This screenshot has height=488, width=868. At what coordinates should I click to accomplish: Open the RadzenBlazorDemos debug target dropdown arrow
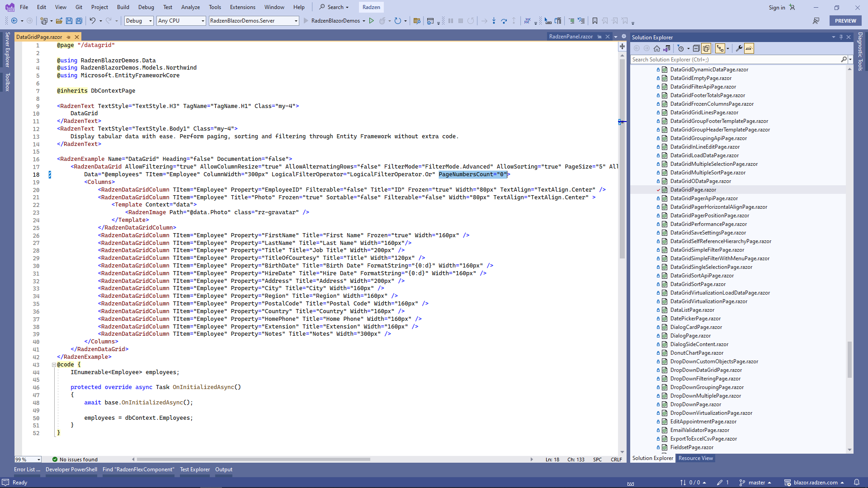364,21
